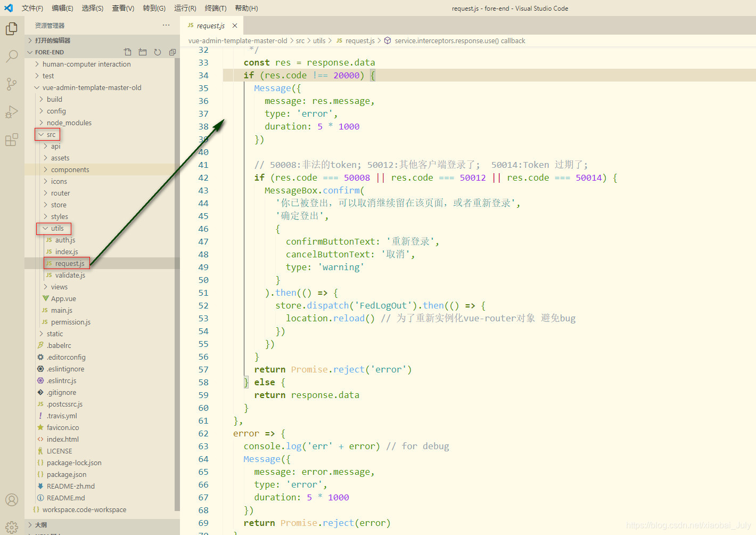
Task: Refresh the explorer file tree
Action: point(158,52)
